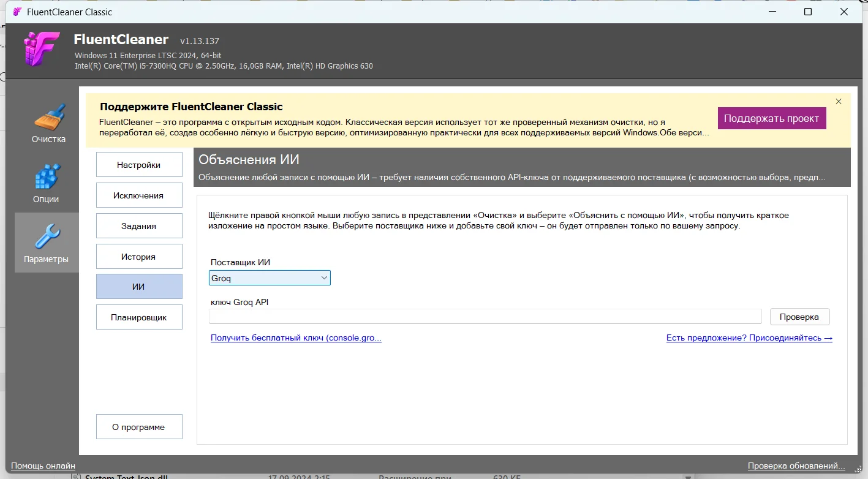The height and width of the screenshot is (479, 868).
Task: Focus the Groq API key input field
Action: tap(485, 316)
